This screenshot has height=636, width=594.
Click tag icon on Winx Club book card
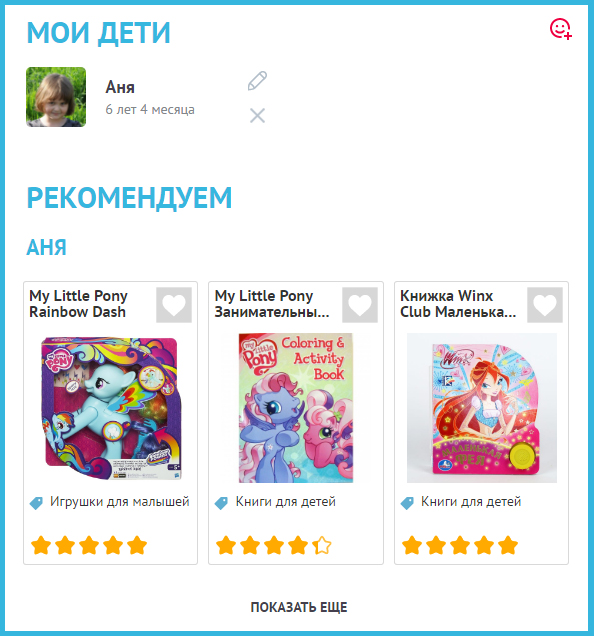pos(407,503)
